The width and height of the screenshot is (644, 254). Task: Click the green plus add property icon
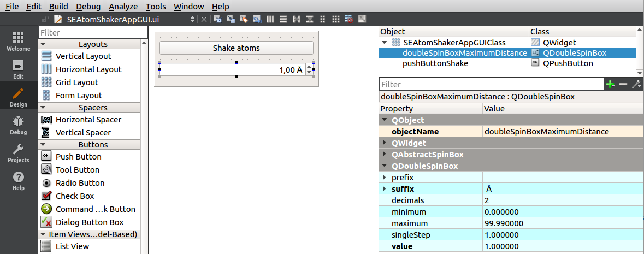coord(610,84)
